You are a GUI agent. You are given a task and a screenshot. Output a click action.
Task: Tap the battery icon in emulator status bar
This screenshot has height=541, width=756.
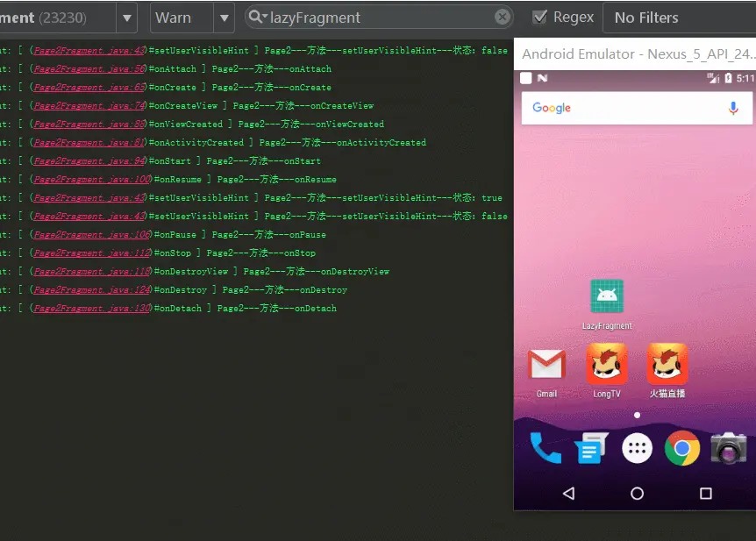click(728, 78)
